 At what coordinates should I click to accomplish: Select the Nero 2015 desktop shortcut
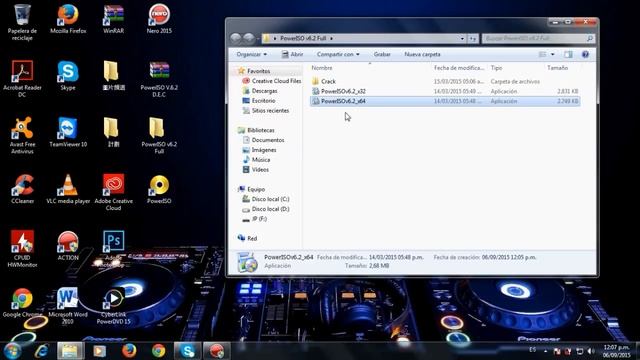(x=159, y=19)
